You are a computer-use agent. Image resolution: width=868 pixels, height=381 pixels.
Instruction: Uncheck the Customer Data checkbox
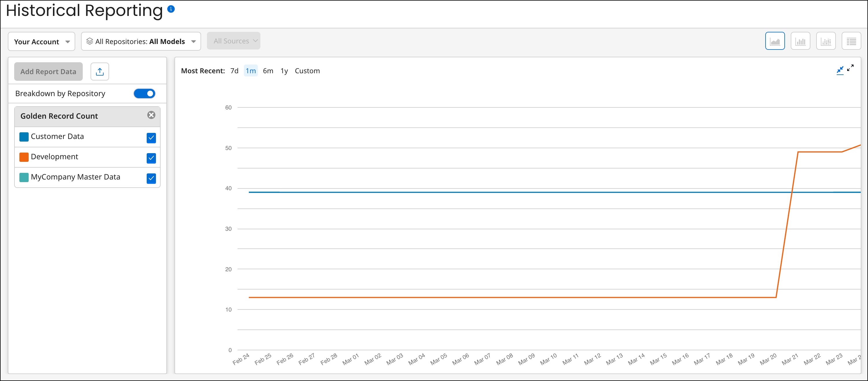click(151, 138)
